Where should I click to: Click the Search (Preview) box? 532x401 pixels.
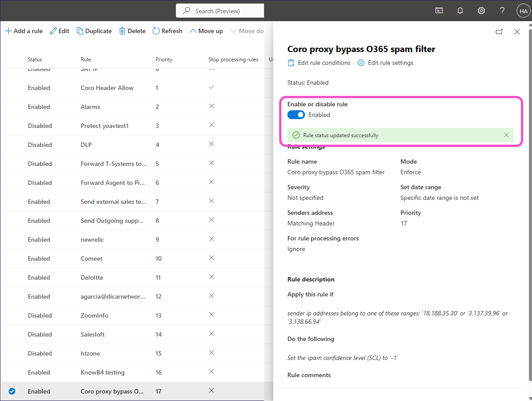pos(220,11)
